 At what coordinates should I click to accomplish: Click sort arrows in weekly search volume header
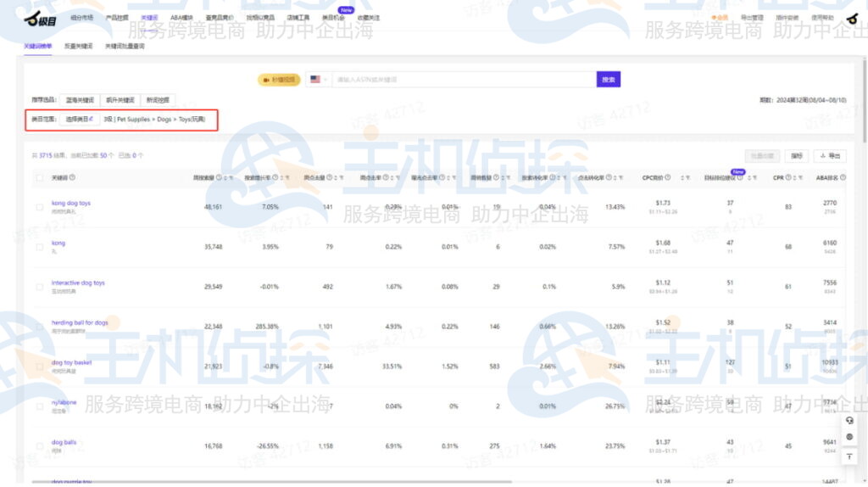[x=225, y=178]
